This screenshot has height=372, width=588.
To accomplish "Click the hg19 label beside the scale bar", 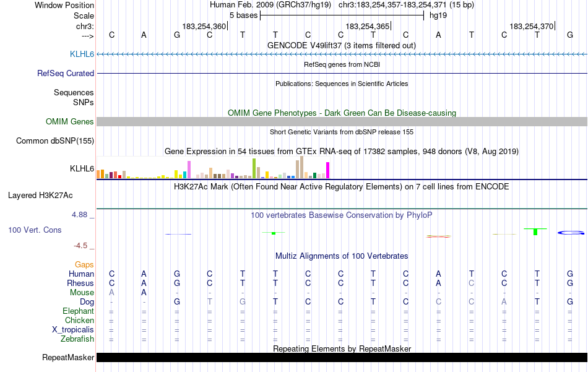I will (x=438, y=15).
